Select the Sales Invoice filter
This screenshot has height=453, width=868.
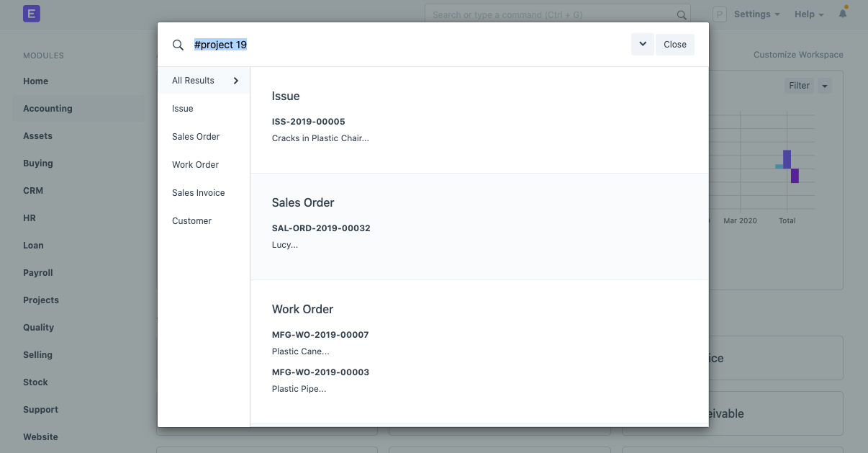pos(198,192)
